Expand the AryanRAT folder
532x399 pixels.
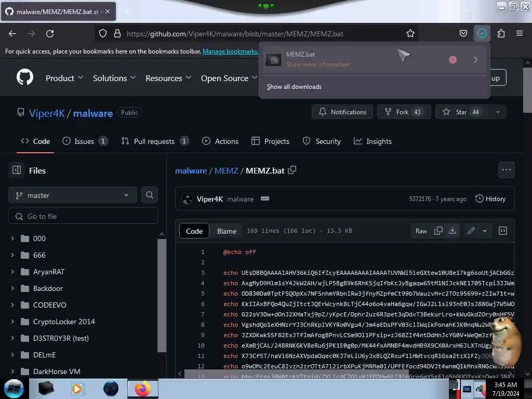[12, 272]
